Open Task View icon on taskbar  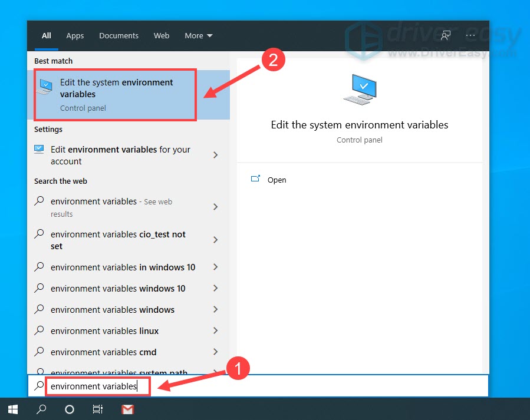[98, 409]
